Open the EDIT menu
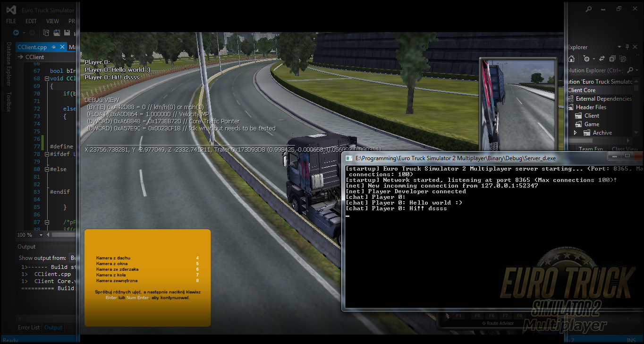The height and width of the screenshot is (344, 644). click(x=31, y=21)
